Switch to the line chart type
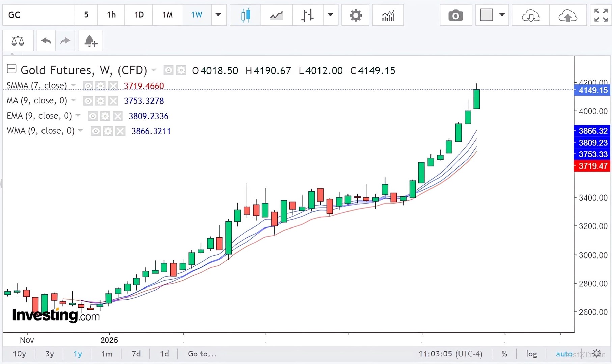Viewport: 612px width, 364px height. [x=276, y=15]
